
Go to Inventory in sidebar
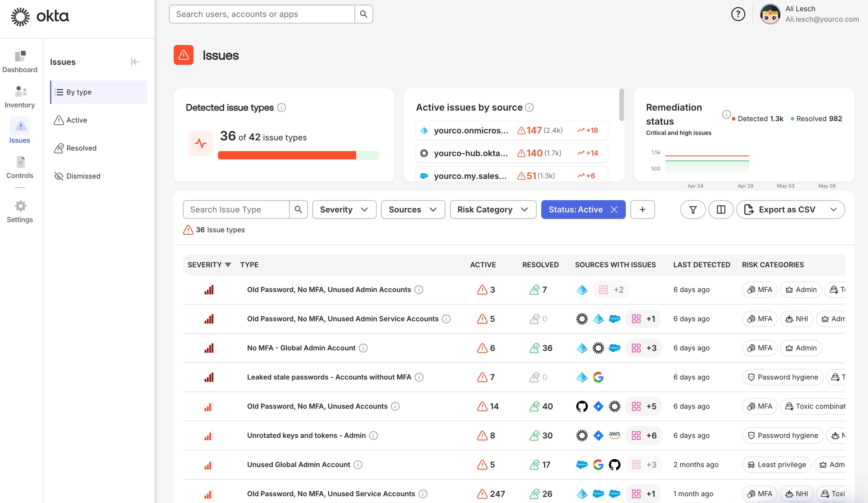click(x=20, y=97)
